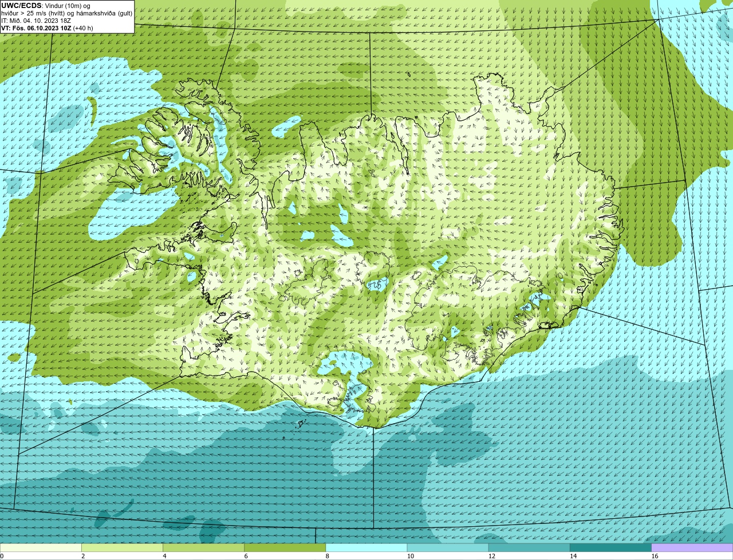Choose the 10–12 m/s light teal legend swatch
The height and width of the screenshot is (560, 733).
[x=448, y=547]
